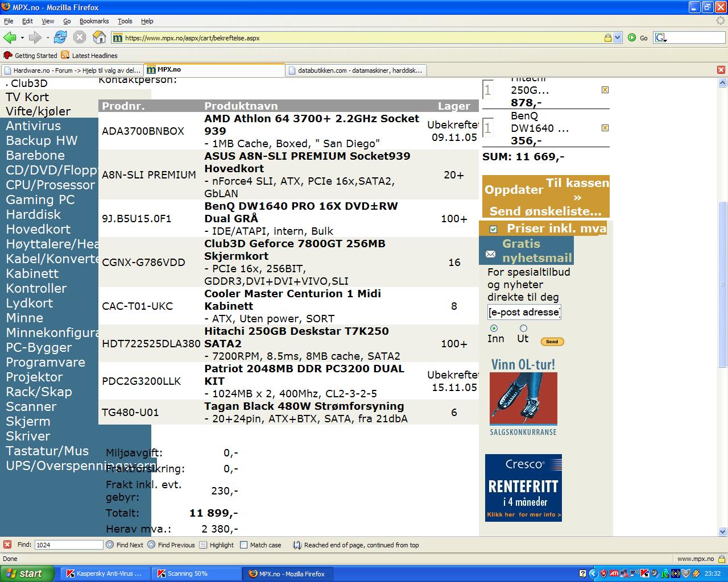728x582 pixels.
Task: Select the Ut radio button
Action: (523, 328)
